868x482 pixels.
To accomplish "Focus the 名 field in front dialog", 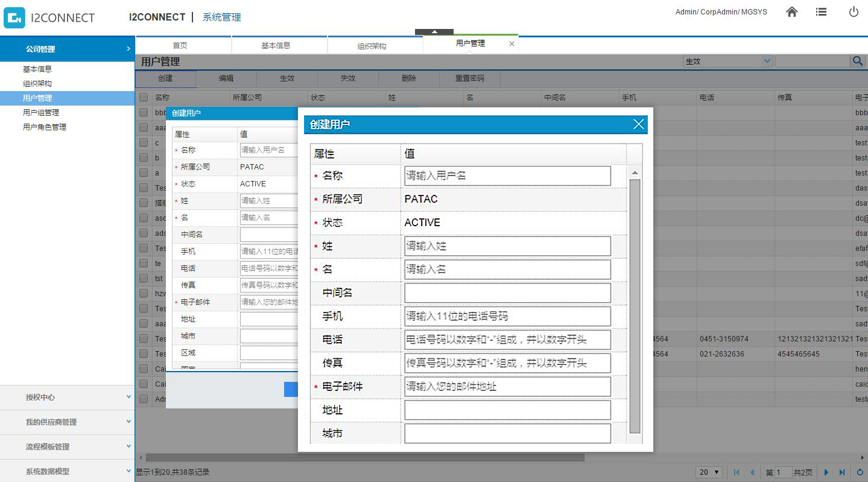I will pos(507,269).
